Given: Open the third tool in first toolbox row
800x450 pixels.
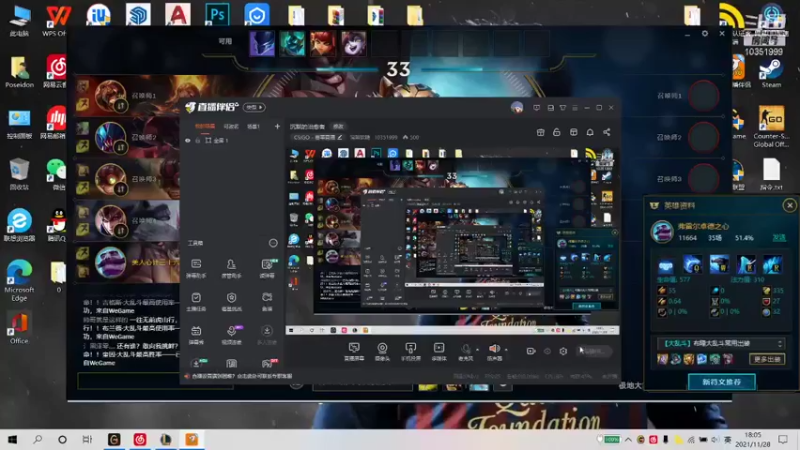Looking at the screenshot, I should click(x=267, y=268).
